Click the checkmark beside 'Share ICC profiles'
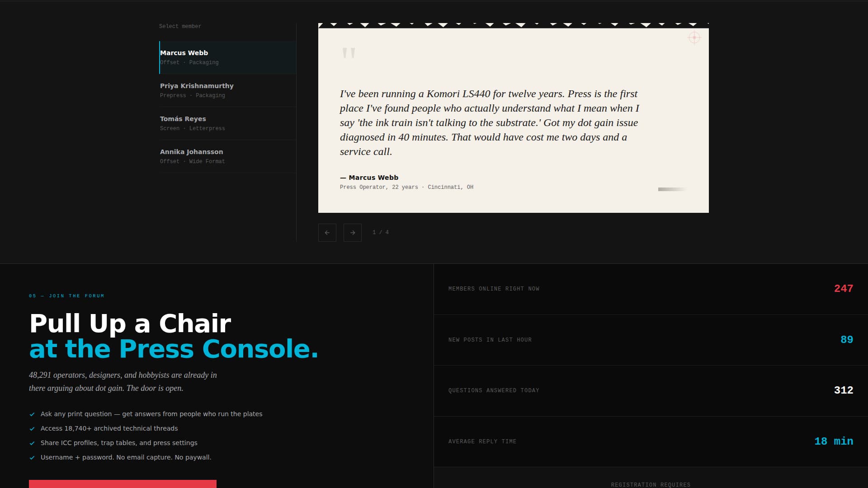The width and height of the screenshot is (868, 488). pyautogui.click(x=32, y=443)
